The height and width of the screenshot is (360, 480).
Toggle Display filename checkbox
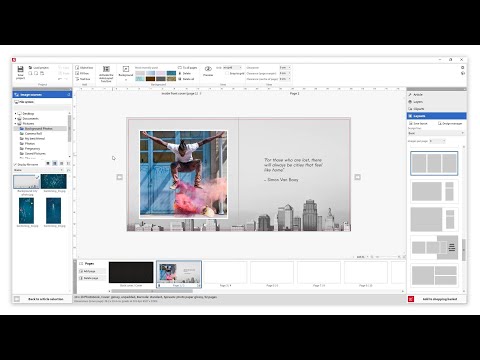15,165
